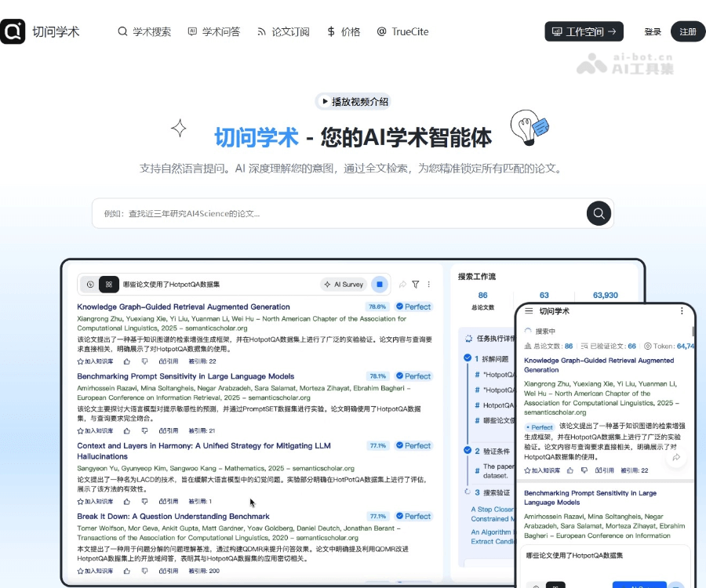
Task: Open conversation history via the clock icon
Action: pos(91,285)
